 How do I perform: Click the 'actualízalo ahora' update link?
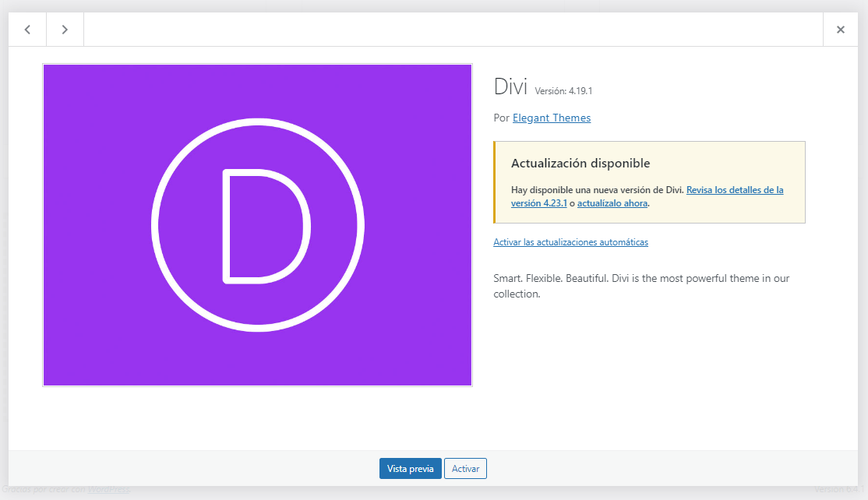pos(612,203)
